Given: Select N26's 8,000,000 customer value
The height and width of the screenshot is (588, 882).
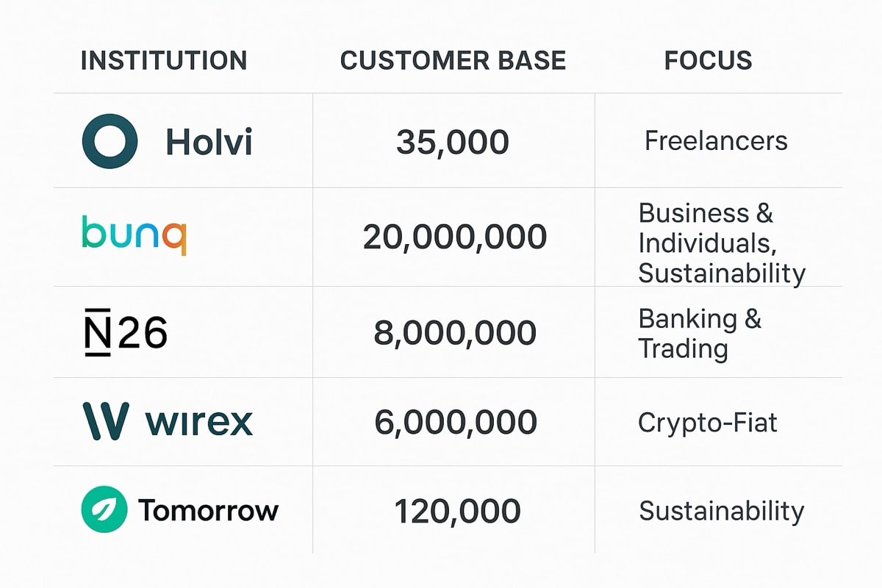Looking at the screenshot, I should (455, 333).
